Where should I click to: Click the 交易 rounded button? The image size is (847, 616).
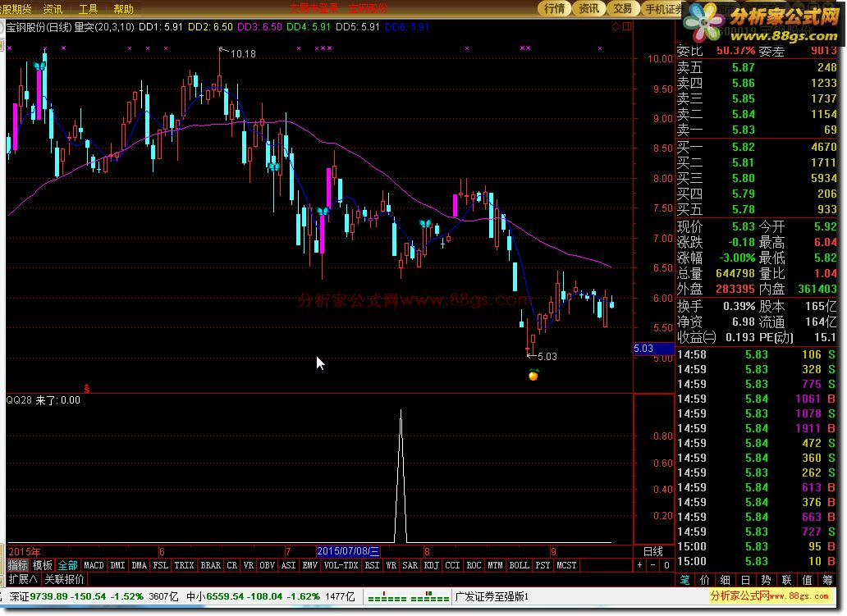tap(623, 8)
